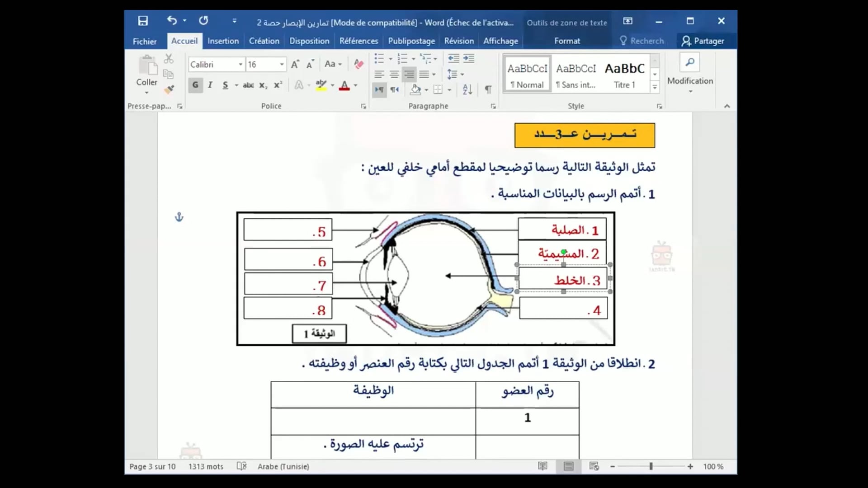Apply the Titre 1 style

click(x=624, y=75)
